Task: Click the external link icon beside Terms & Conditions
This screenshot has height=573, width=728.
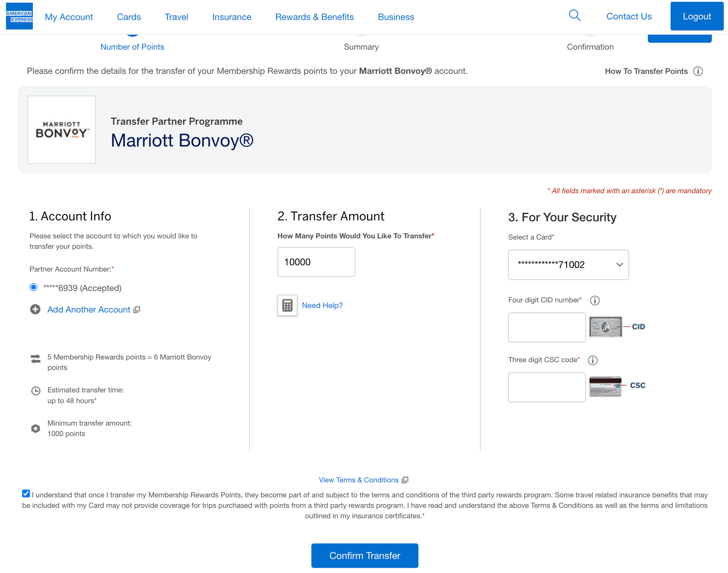Action: pos(405,480)
